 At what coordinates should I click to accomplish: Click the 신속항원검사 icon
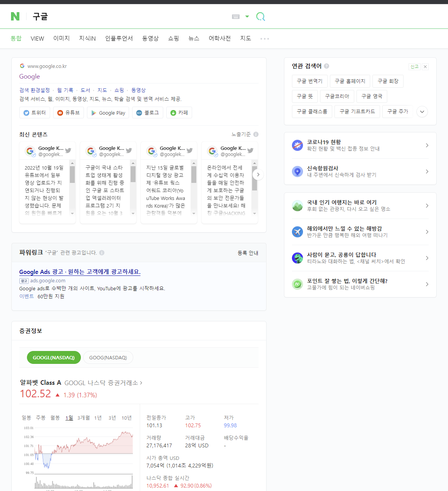pos(297,171)
